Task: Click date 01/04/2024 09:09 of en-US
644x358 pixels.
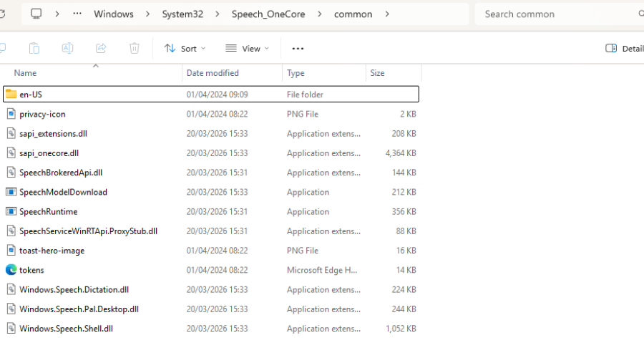Action: click(218, 95)
